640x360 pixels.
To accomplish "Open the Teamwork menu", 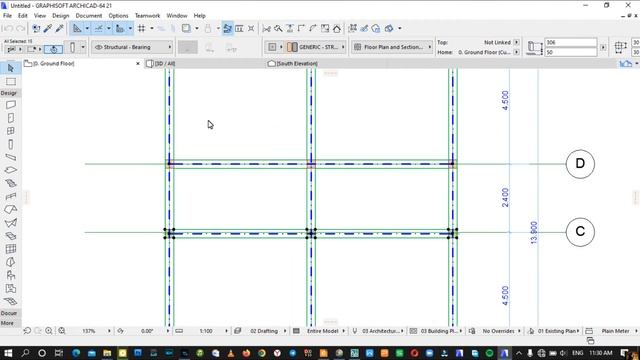I will tap(147, 16).
